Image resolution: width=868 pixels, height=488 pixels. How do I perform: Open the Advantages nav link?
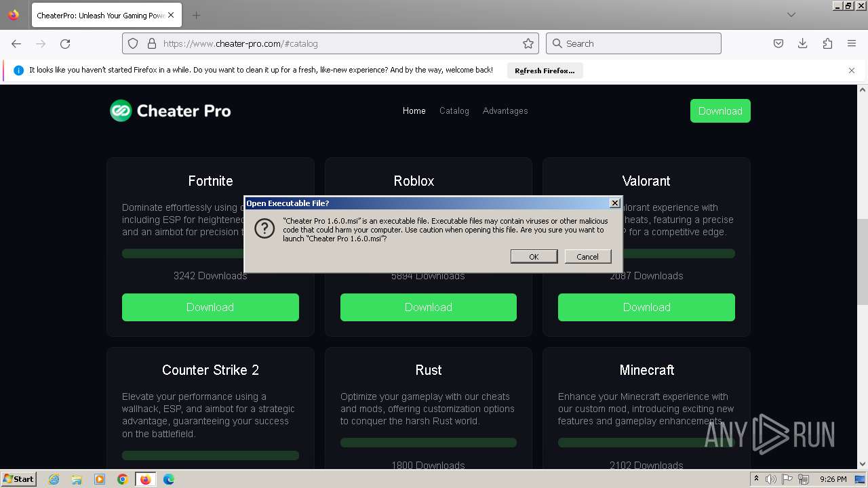point(505,110)
